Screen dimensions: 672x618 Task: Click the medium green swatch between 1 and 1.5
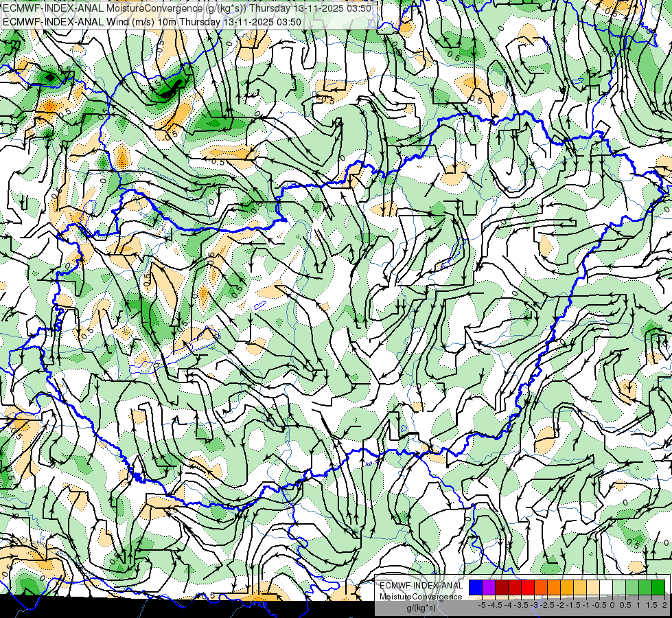tap(645, 587)
